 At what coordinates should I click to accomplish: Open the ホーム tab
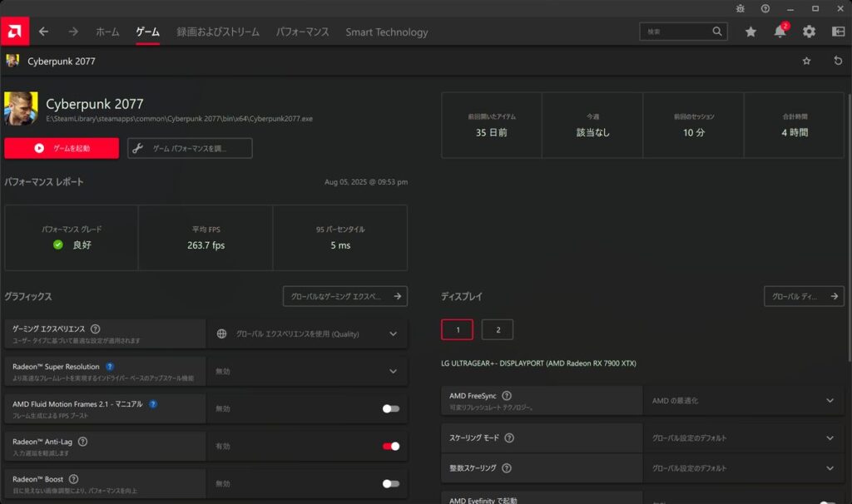tap(107, 32)
